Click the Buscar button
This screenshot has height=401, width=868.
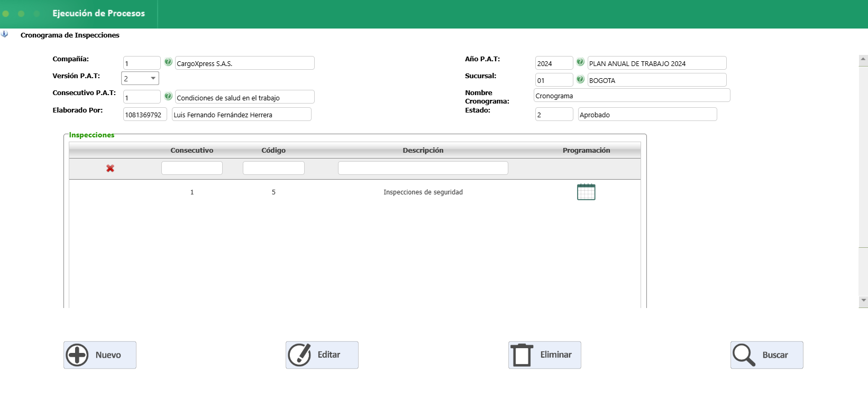[x=767, y=355]
